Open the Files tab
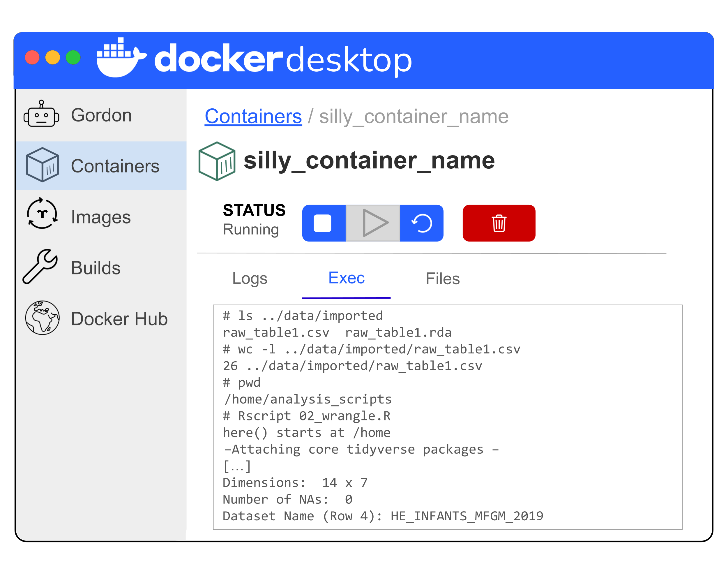 [x=443, y=279]
